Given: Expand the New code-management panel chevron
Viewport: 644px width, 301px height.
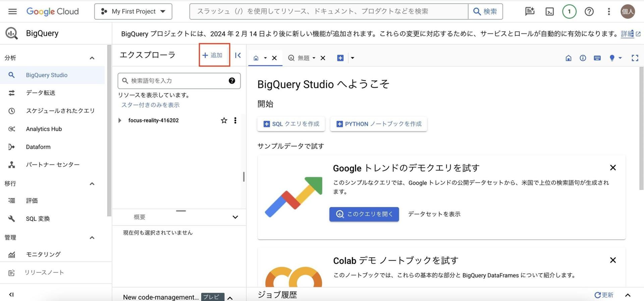Looking at the screenshot, I should pos(230,298).
